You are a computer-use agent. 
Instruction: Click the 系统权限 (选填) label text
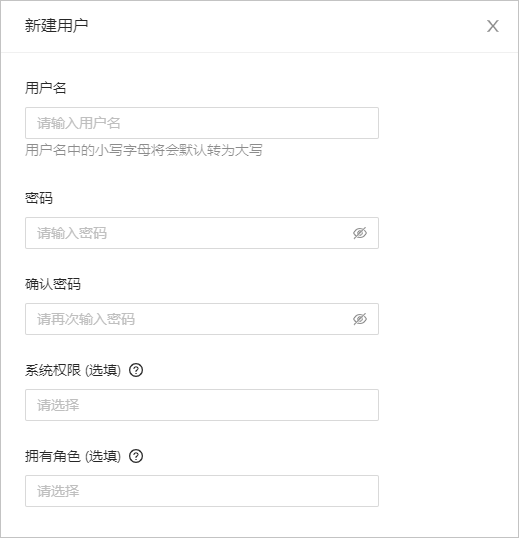point(73,370)
